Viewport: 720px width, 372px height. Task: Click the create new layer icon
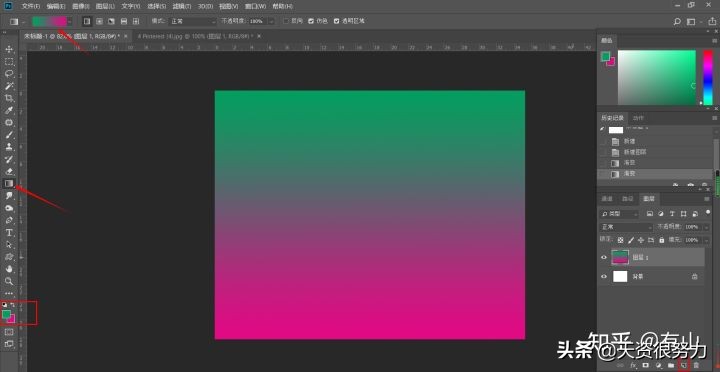click(684, 365)
